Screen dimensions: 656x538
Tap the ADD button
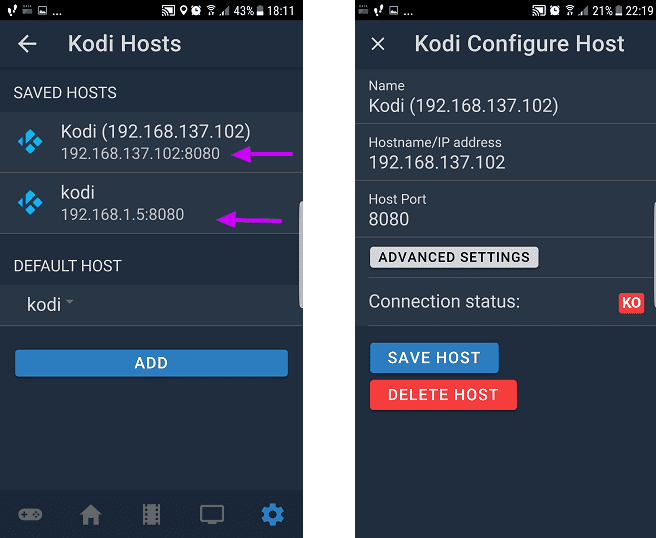(x=151, y=363)
